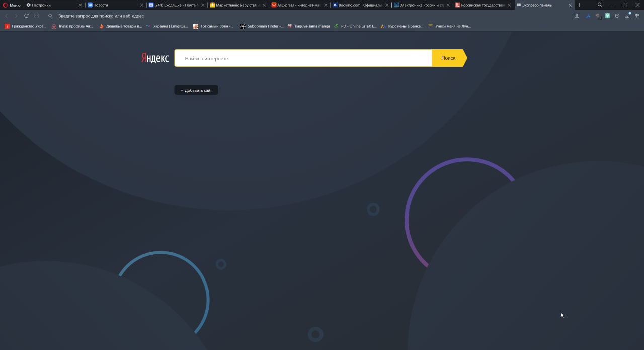
Task: Go forward with the forward arrow
Action: [16, 16]
